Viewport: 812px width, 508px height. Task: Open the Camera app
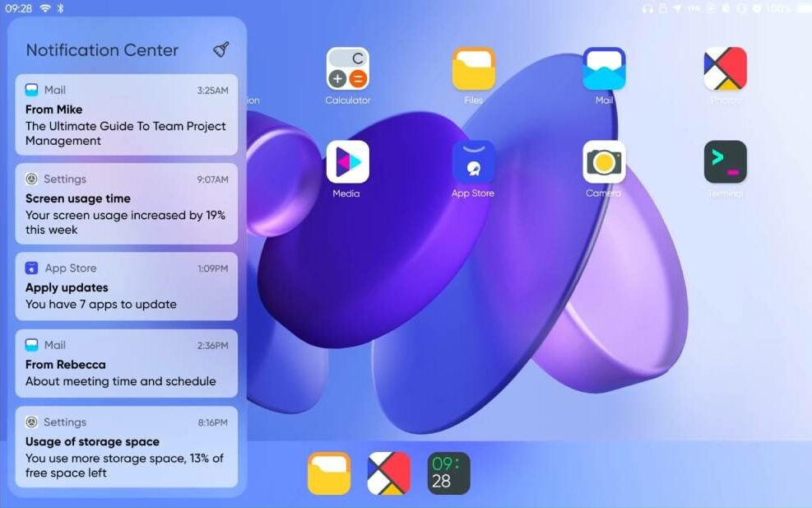pos(604,162)
